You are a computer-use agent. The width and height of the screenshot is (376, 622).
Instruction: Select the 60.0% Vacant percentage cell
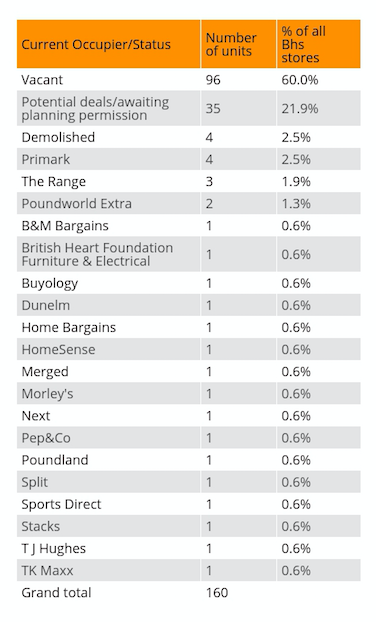[x=300, y=80]
